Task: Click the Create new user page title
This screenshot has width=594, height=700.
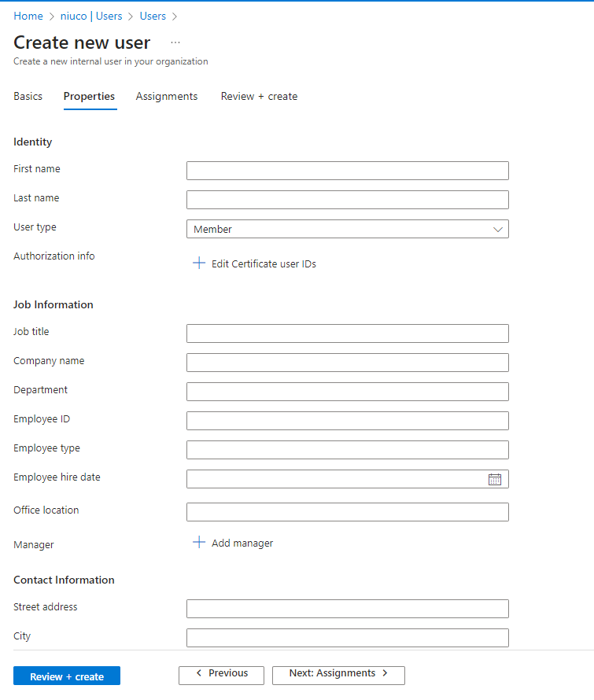Action: click(82, 42)
